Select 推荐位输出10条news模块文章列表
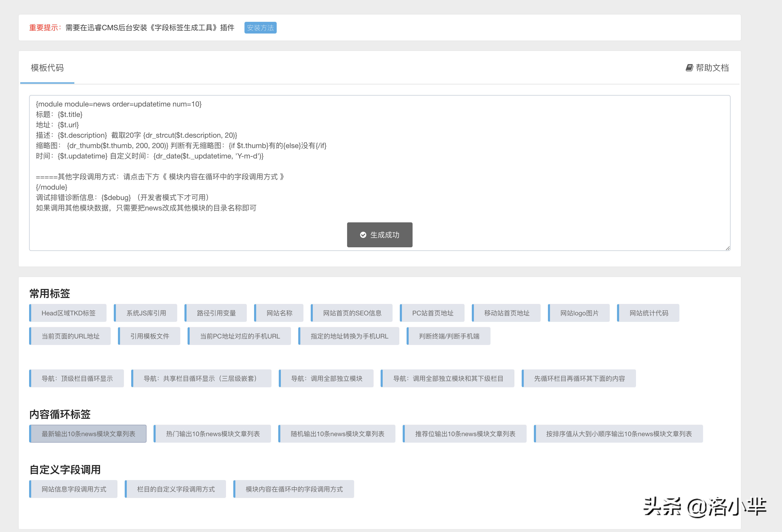Viewport: 782px width, 532px height. [x=465, y=434]
